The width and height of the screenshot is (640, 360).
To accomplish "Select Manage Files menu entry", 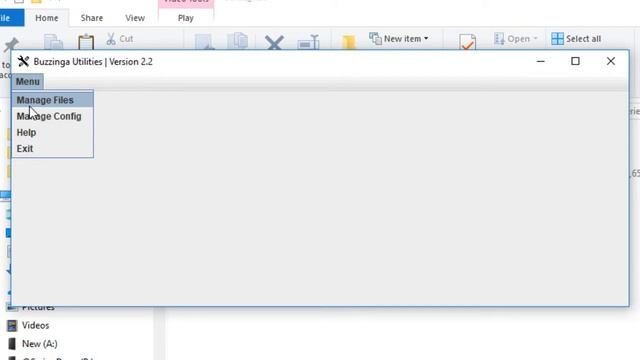I will coord(53,100).
